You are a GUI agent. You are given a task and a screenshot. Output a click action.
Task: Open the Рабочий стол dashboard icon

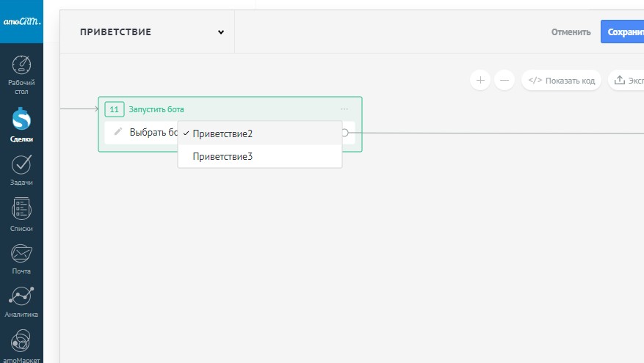[x=21, y=67]
